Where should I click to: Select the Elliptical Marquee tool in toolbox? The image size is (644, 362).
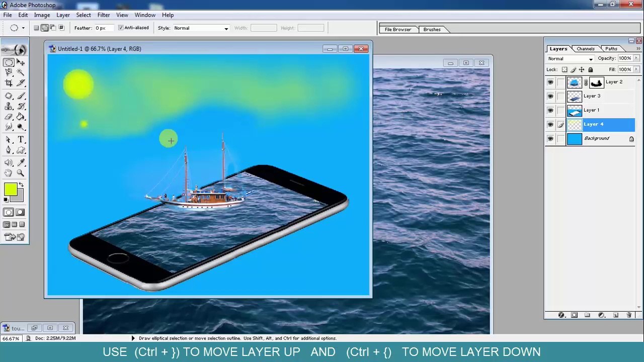pos(9,62)
